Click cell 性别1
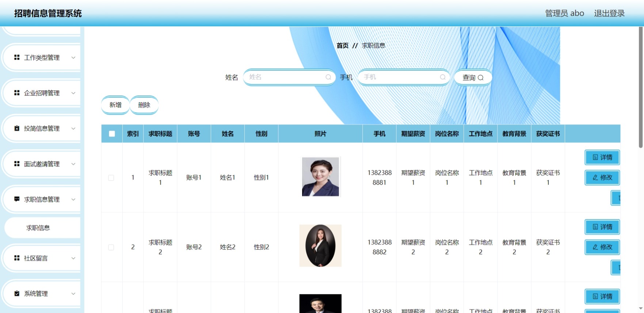644x313 pixels. 261,177
